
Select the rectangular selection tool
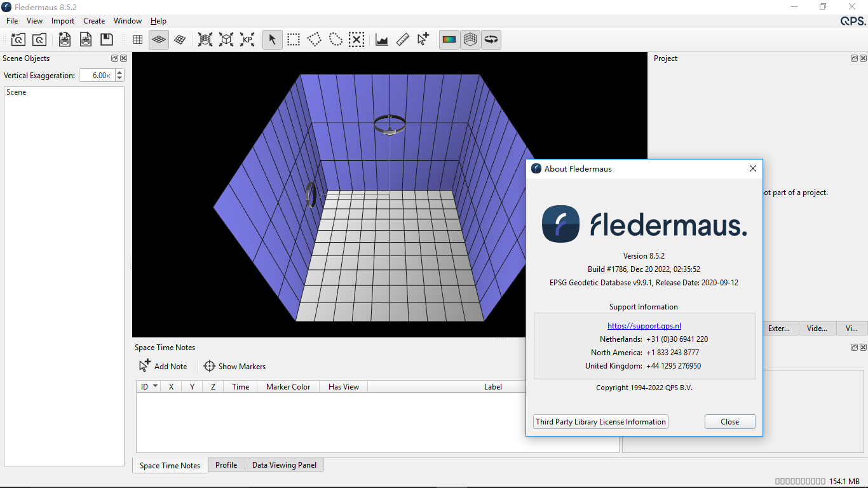coord(294,39)
